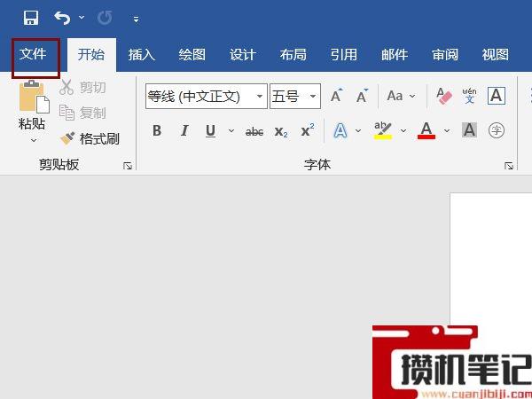Click the 复制 (Copy) button
The width and height of the screenshot is (532, 399).
pyautogui.click(x=82, y=113)
